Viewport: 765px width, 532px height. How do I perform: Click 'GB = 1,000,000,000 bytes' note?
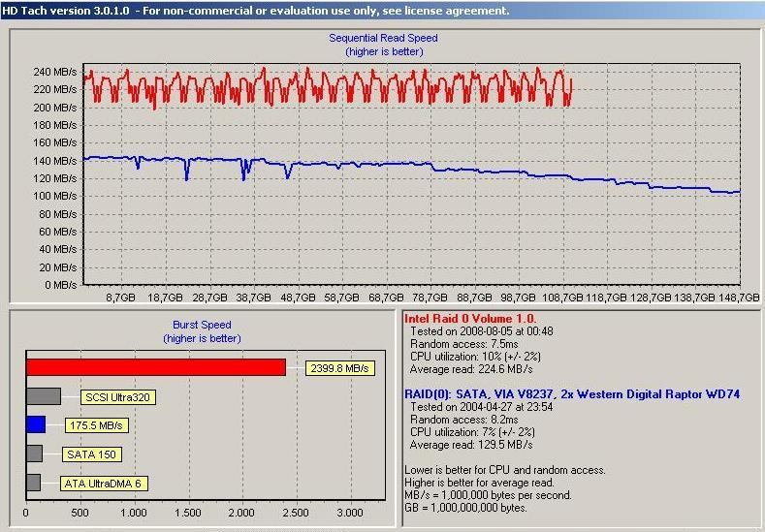click(x=466, y=508)
